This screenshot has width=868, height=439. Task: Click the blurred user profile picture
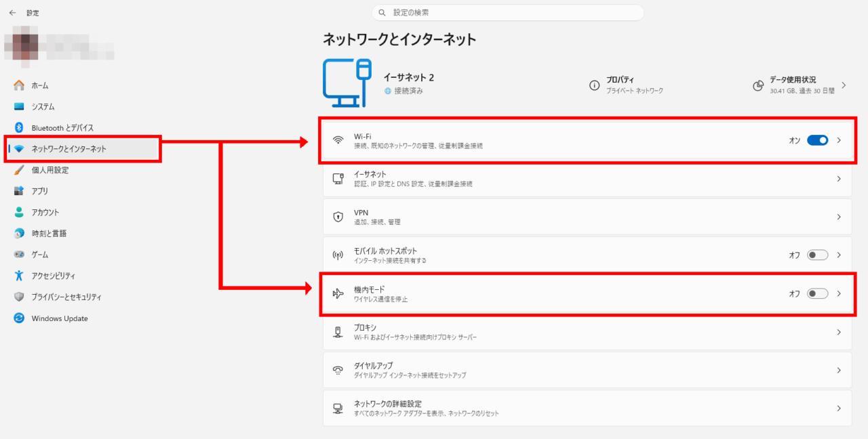tap(24, 46)
